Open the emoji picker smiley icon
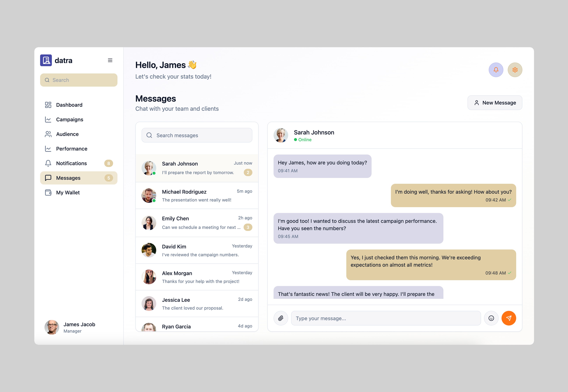Viewport: 568px width, 392px height. pos(491,318)
